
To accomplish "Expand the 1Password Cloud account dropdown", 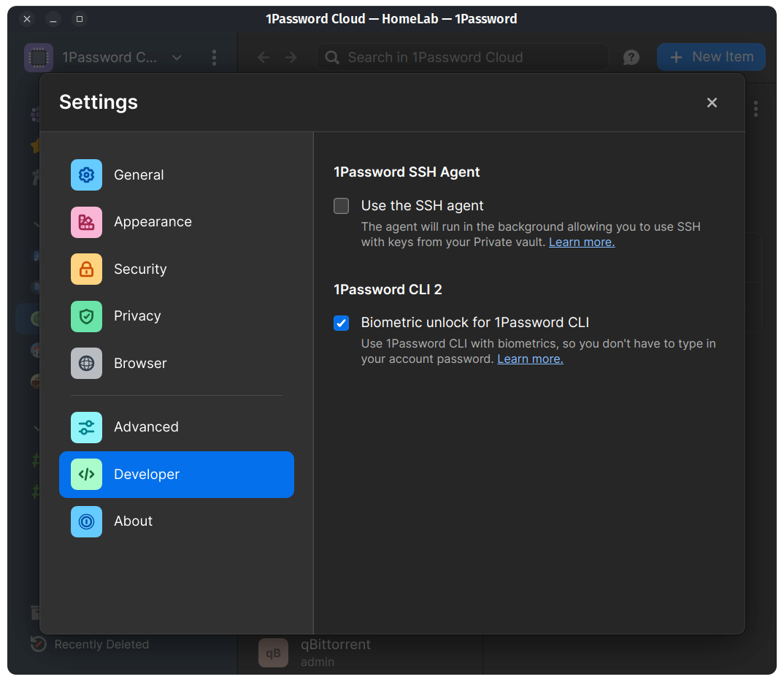I will [x=177, y=57].
